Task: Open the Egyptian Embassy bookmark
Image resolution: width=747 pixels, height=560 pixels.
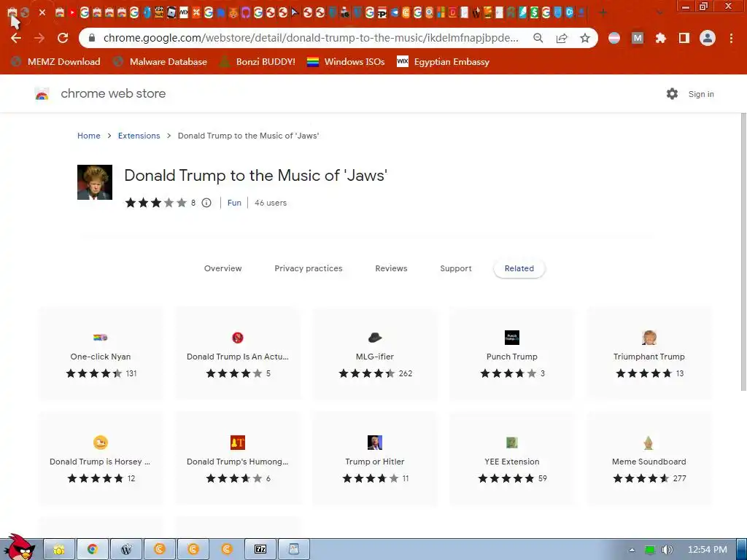Action: (x=443, y=62)
